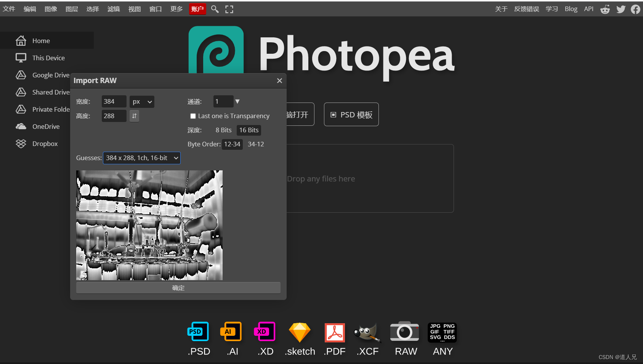This screenshot has height=364, width=643.
Task: Click the Google Drive icon
Action: click(x=21, y=75)
